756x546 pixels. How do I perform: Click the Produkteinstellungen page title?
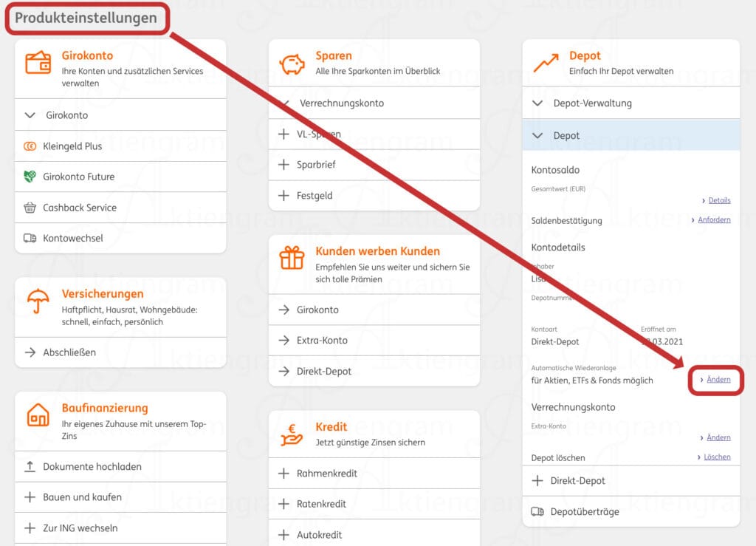point(86,18)
